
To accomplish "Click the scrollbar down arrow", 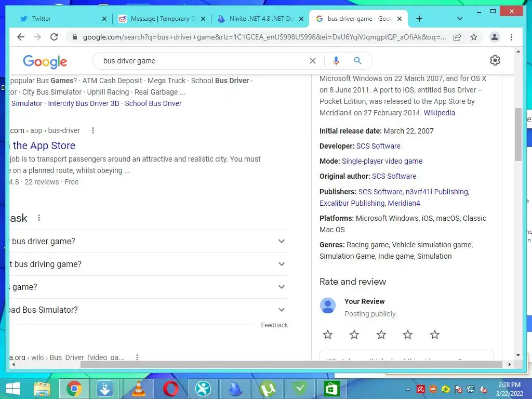I will coord(518,355).
